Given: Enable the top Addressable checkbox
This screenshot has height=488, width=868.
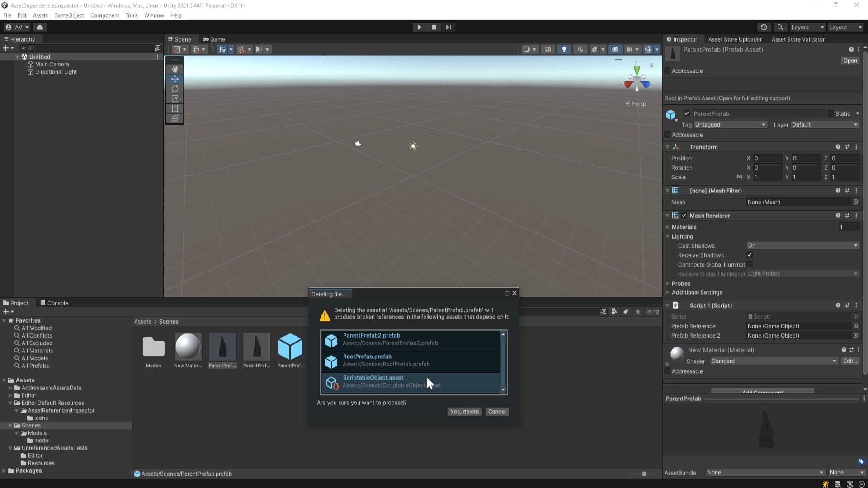Looking at the screenshot, I should tap(667, 71).
